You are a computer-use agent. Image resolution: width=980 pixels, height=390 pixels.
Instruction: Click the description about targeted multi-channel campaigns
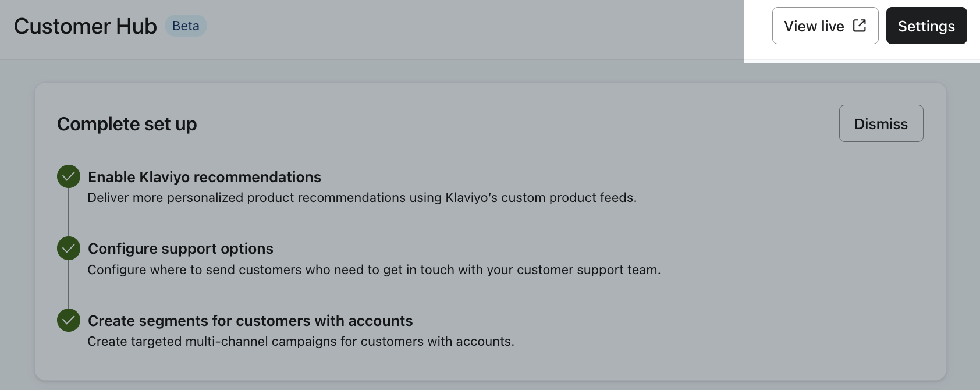pos(301,342)
